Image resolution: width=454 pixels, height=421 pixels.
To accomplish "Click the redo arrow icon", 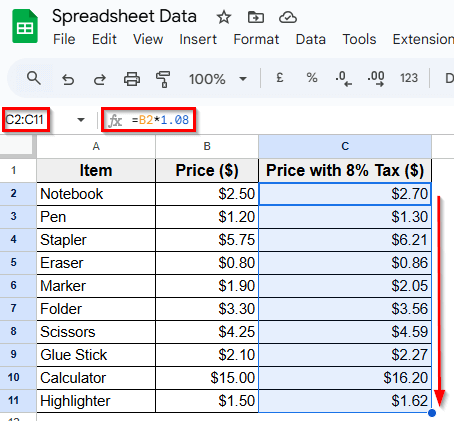I will pos(99,80).
